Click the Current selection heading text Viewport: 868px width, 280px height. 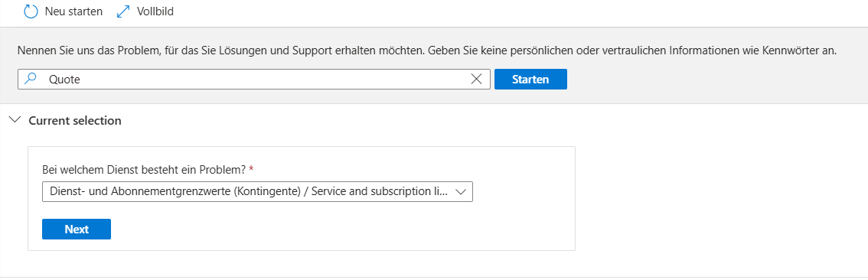pyautogui.click(x=75, y=120)
